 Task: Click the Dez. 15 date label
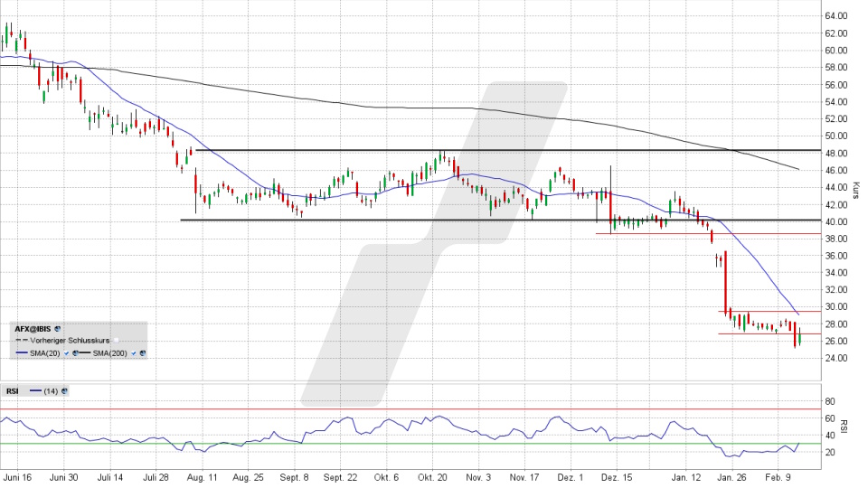[x=617, y=477]
